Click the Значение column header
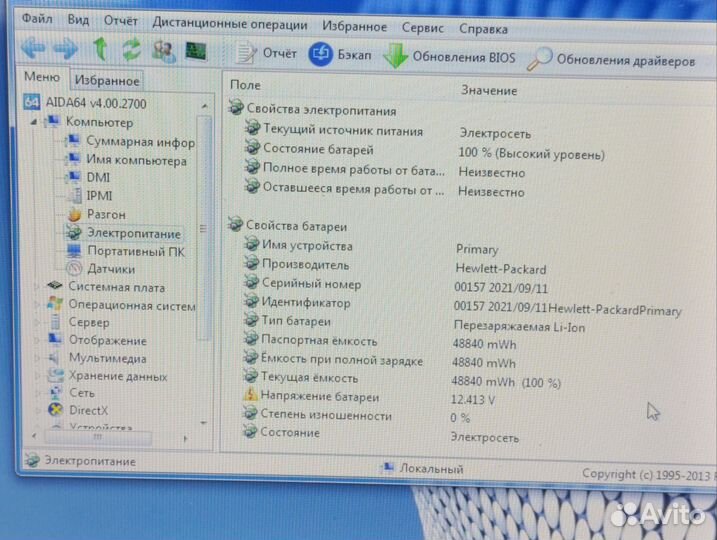Viewport: 717px width, 540px height. pyautogui.click(x=489, y=91)
